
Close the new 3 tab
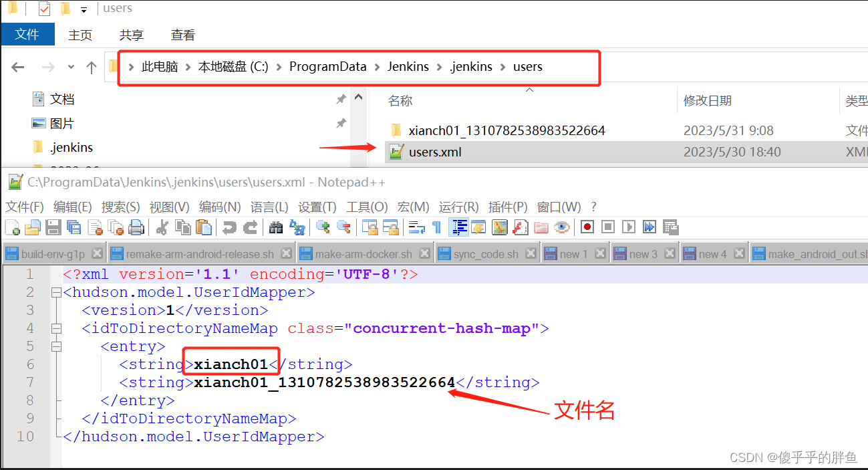click(670, 253)
